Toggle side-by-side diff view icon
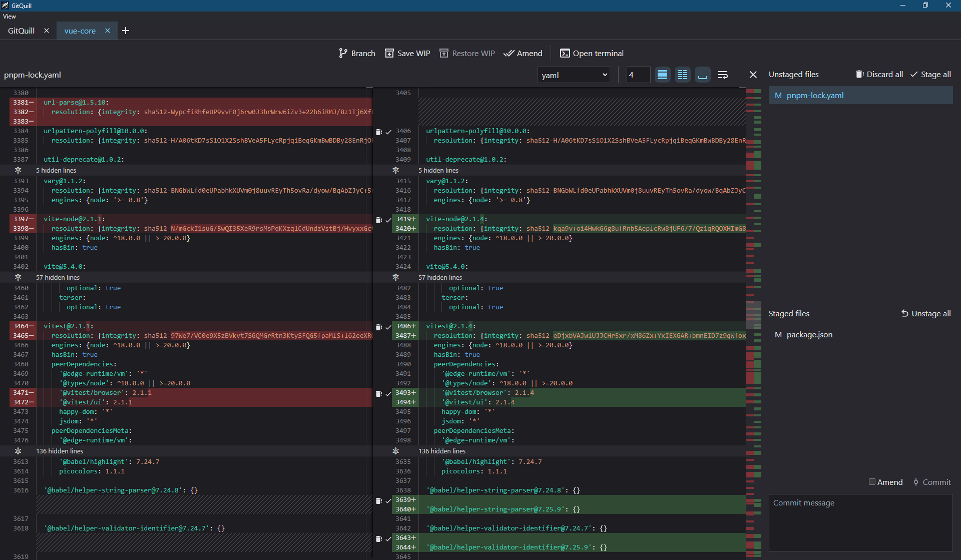The image size is (961, 560). click(x=683, y=75)
